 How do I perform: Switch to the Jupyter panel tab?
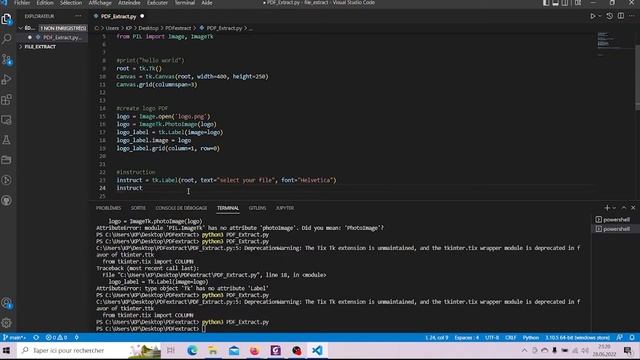click(x=284, y=208)
